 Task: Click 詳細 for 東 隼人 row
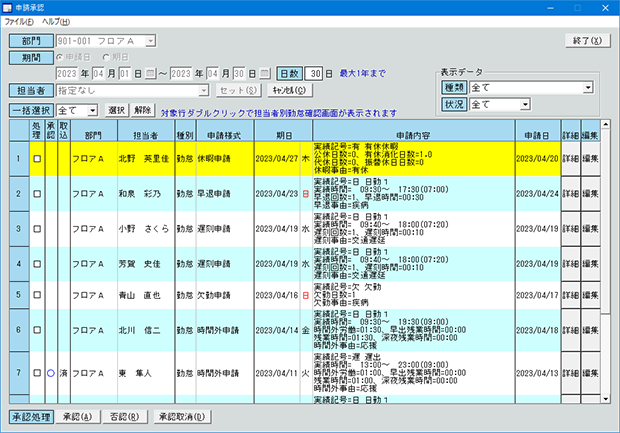point(571,372)
